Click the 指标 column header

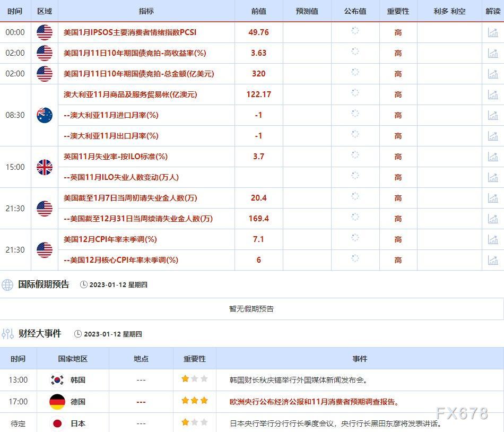point(146,11)
